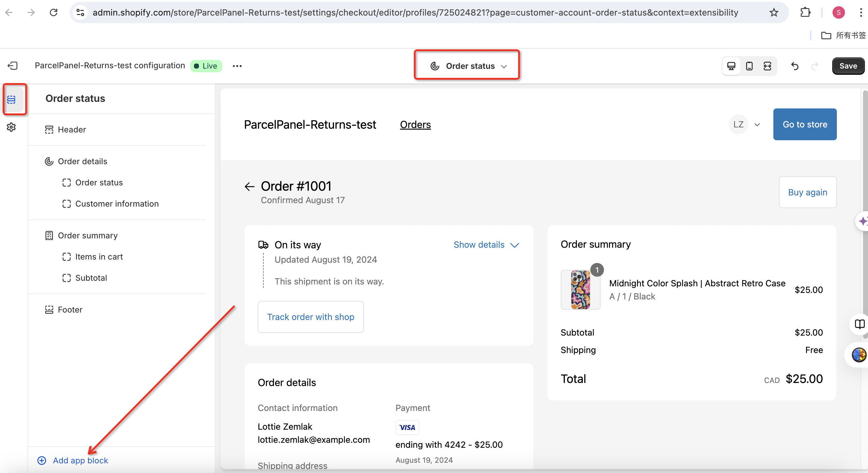Select Header section in sidebar
868x473 pixels.
coord(72,129)
